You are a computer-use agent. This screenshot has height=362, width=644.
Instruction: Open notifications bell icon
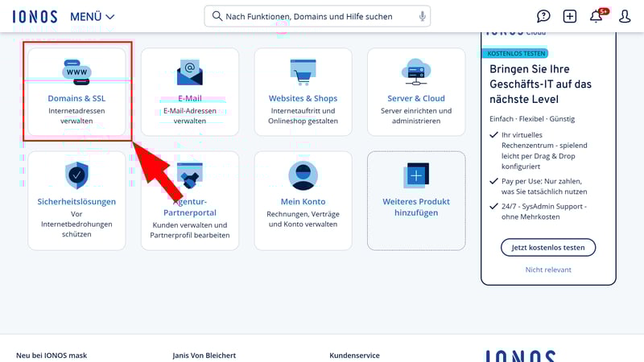coord(597,16)
